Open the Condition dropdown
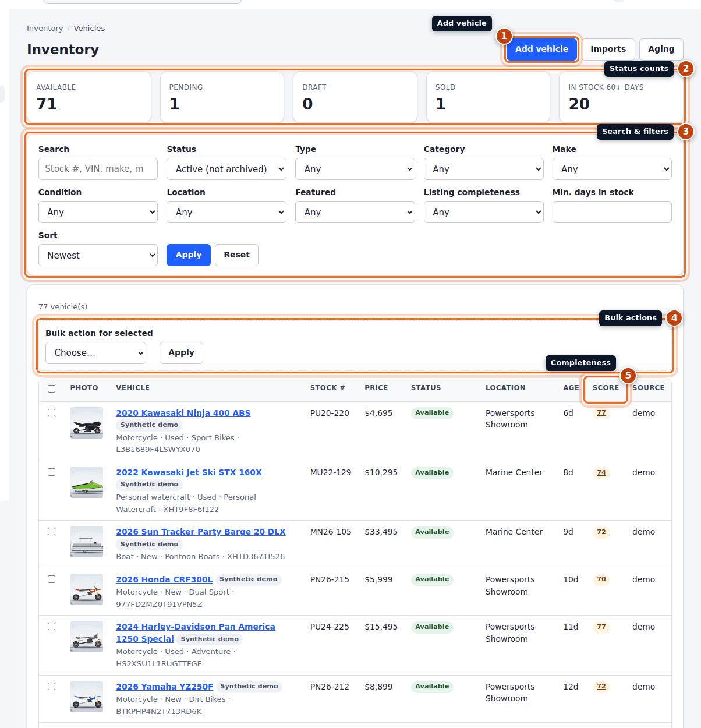701x728 pixels. 98,212
